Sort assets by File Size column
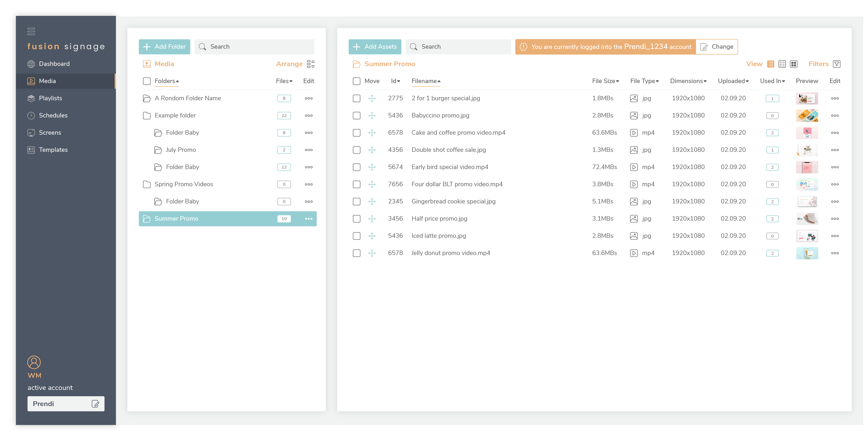Screen dimensions: 868x441 (x=605, y=81)
